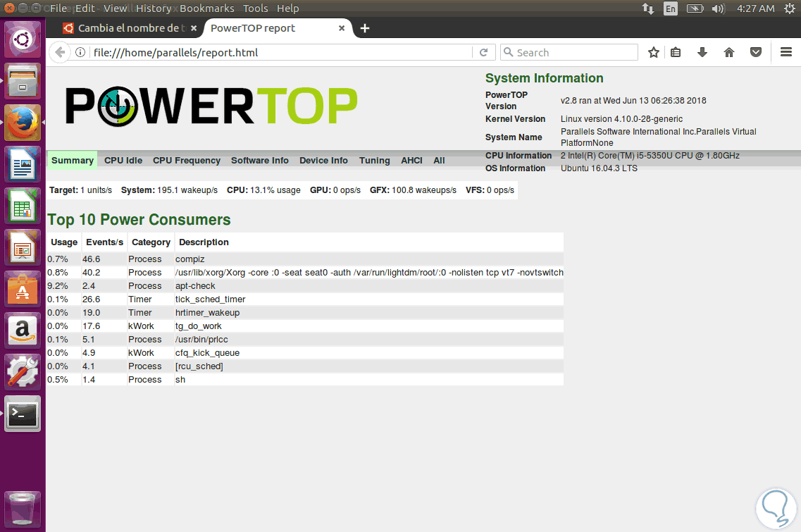Open the Device Info section
This screenshot has height=532, width=801.
coord(323,161)
